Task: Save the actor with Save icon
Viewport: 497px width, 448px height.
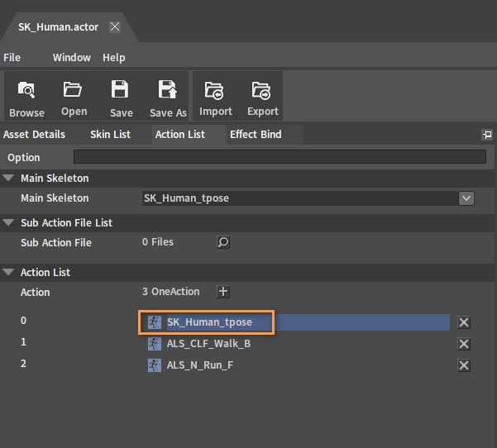Action: coord(120,89)
